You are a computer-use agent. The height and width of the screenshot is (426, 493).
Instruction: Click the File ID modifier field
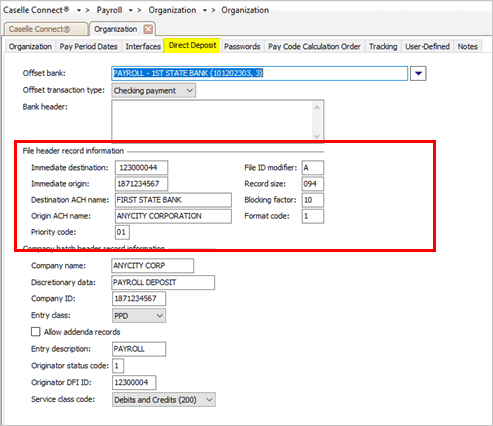(x=313, y=168)
